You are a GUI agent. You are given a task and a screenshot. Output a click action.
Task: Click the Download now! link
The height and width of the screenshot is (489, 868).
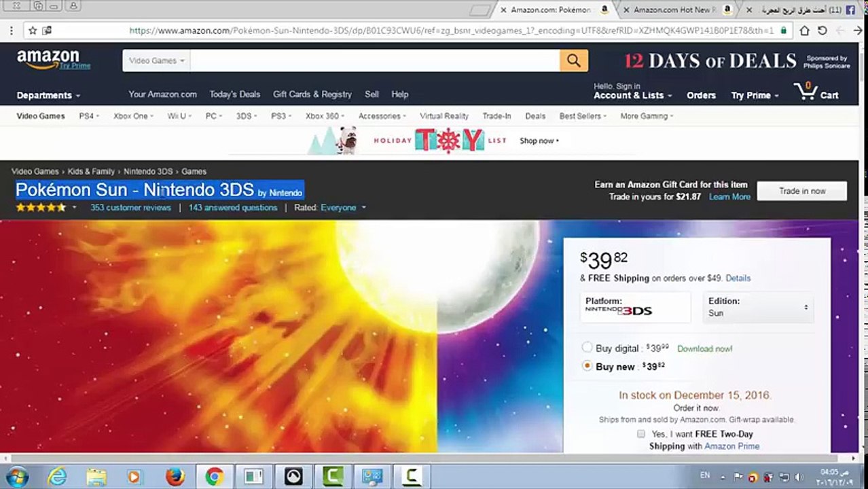tap(704, 348)
